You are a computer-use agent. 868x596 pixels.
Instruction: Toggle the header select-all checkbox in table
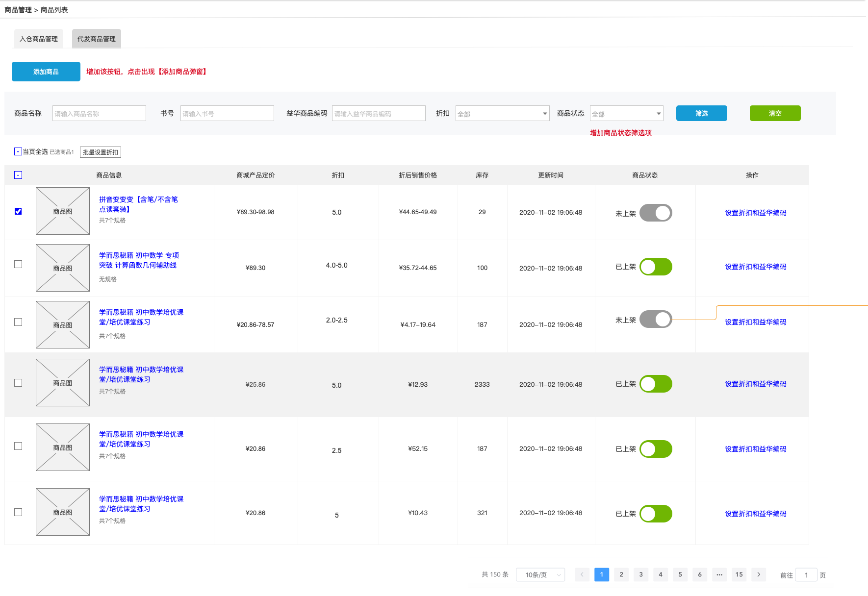[x=18, y=175]
